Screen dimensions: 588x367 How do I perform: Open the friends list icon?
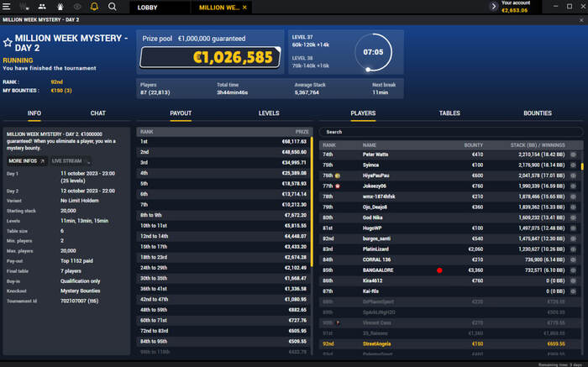click(x=42, y=7)
